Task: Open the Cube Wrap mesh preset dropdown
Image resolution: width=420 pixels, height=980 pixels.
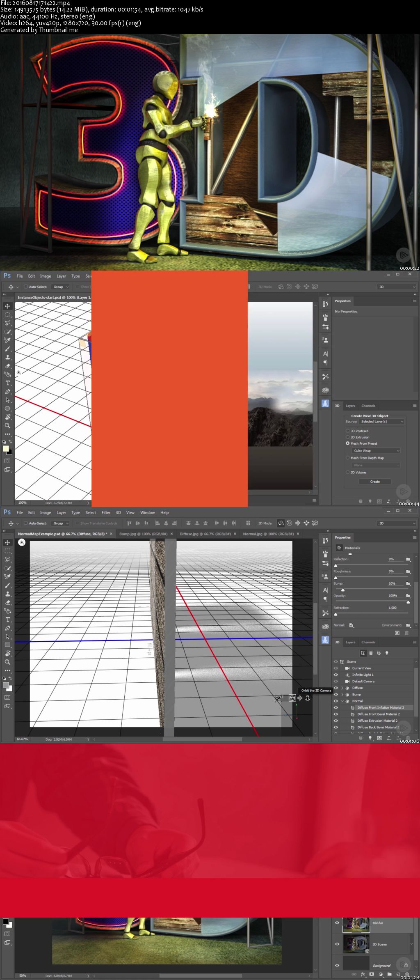Action: (x=376, y=451)
